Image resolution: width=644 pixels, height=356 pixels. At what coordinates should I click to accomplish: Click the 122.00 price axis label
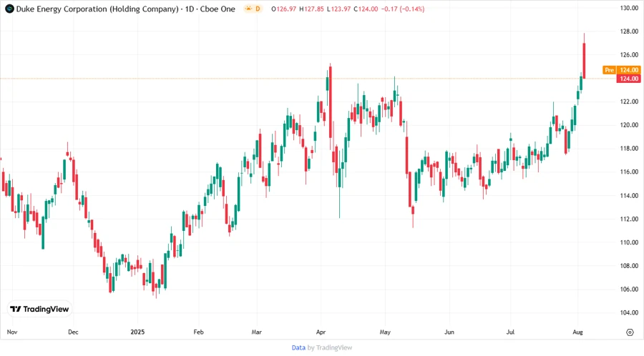(x=629, y=102)
